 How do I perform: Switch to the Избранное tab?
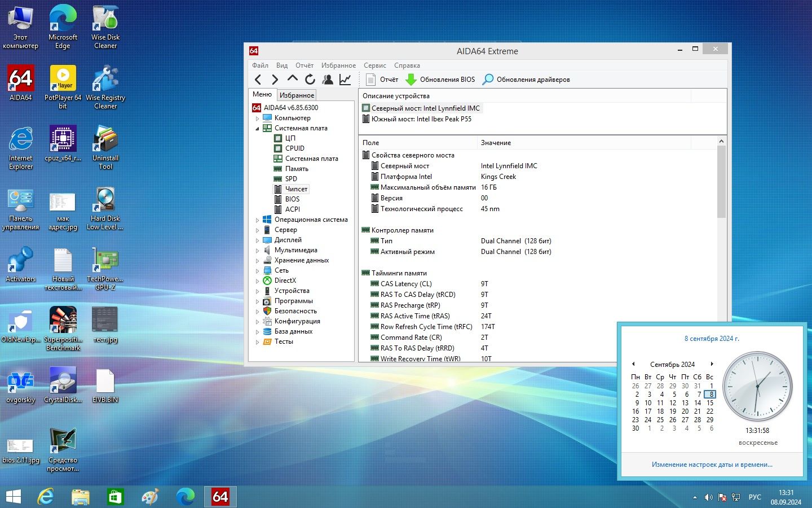coord(297,95)
